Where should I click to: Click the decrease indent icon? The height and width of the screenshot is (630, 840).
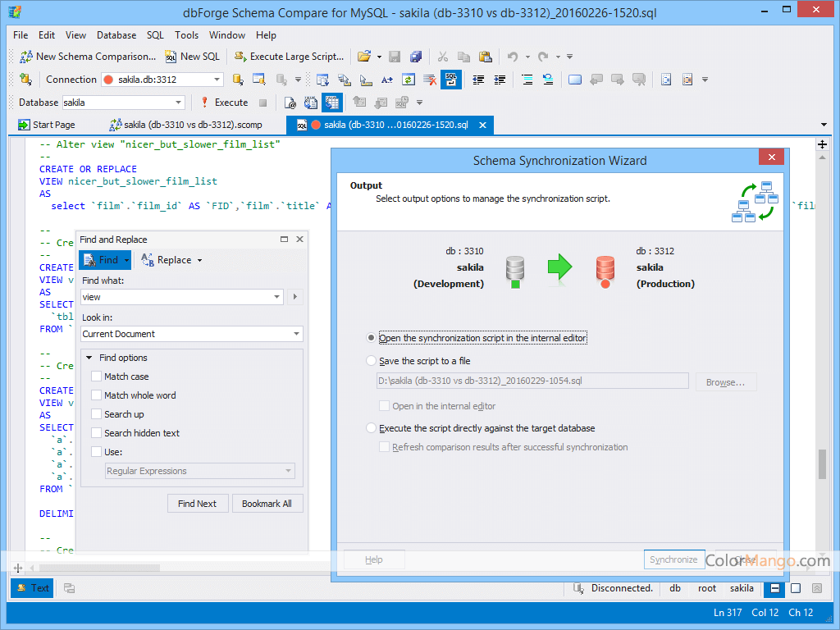478,80
